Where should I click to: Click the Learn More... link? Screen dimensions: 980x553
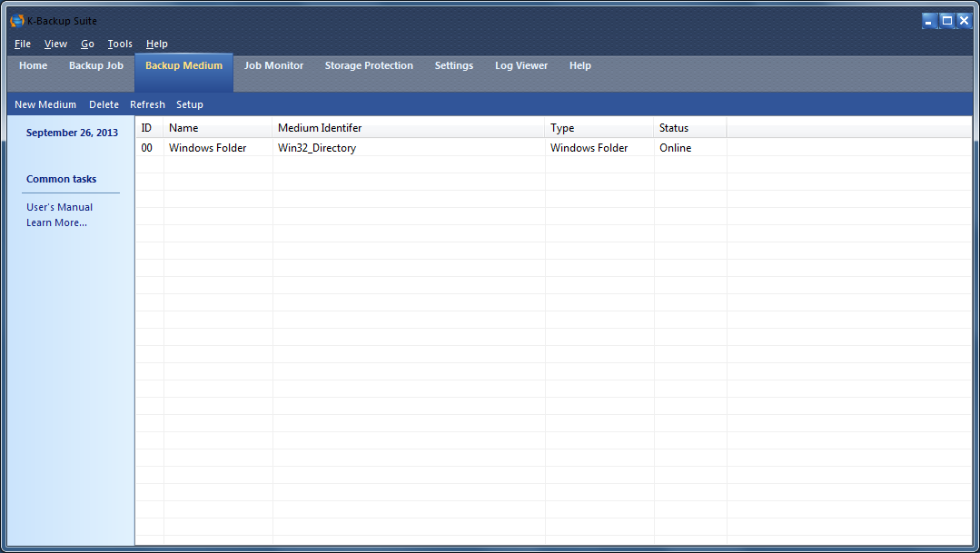[x=57, y=222]
